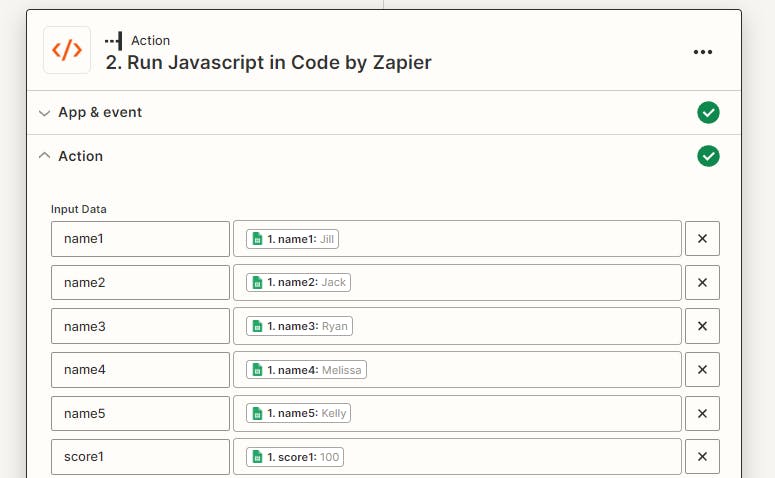775x478 pixels.
Task: Click the Google Sheets icon in name1 pill
Action: click(x=257, y=239)
